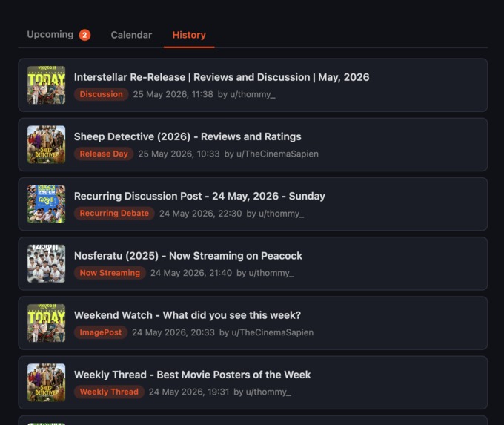The image size is (504, 425).
Task: Click the Recurring Debate flair tag
Action: point(114,214)
